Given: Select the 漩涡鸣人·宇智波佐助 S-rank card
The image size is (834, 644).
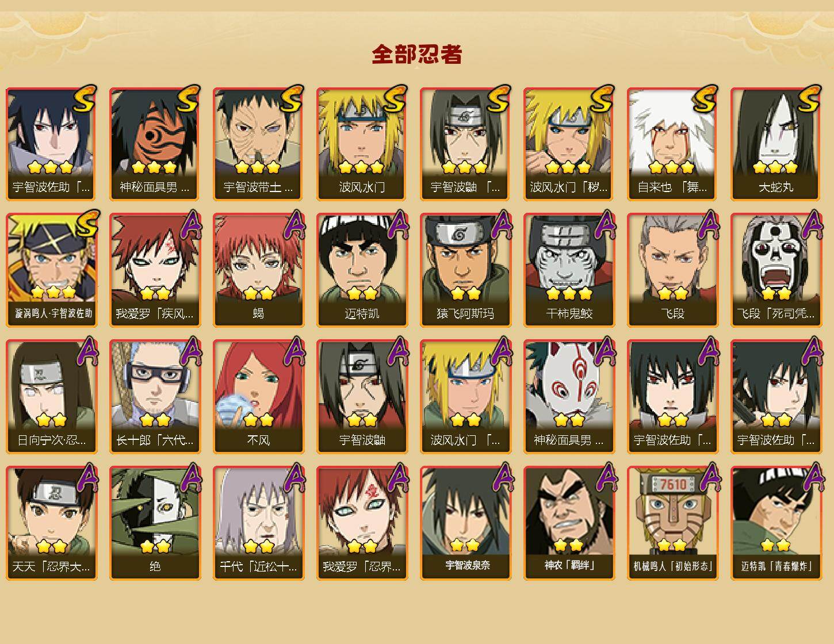Looking at the screenshot, I should 51,270.
